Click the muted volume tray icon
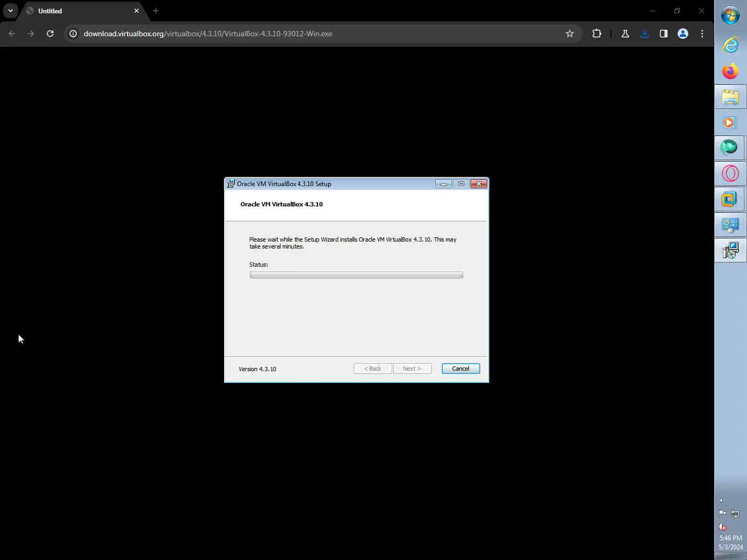The width and height of the screenshot is (747, 560). (722, 527)
